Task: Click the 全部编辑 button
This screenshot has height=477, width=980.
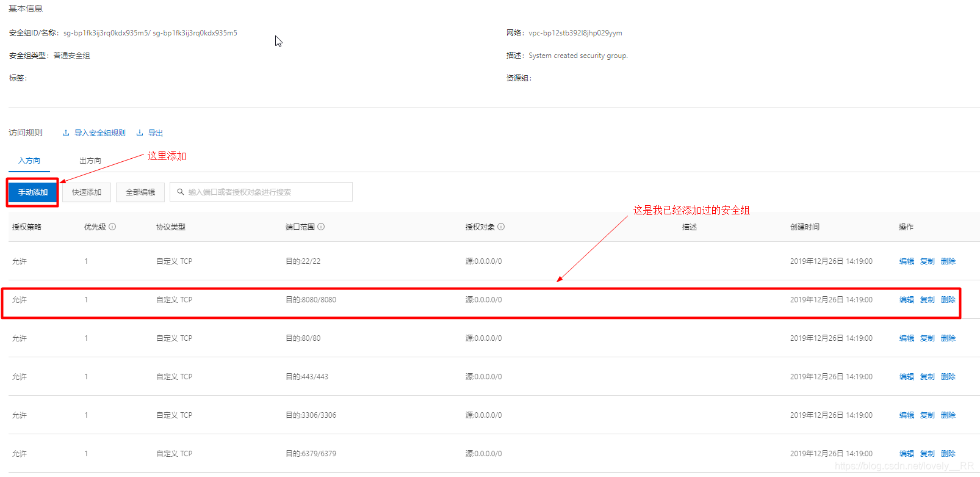Action: [x=140, y=192]
